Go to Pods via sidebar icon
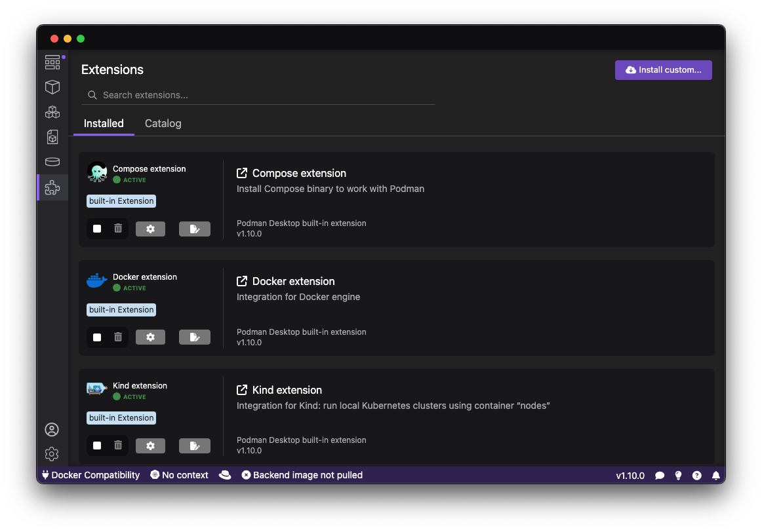Screen dimensions: 762x532 [52, 112]
